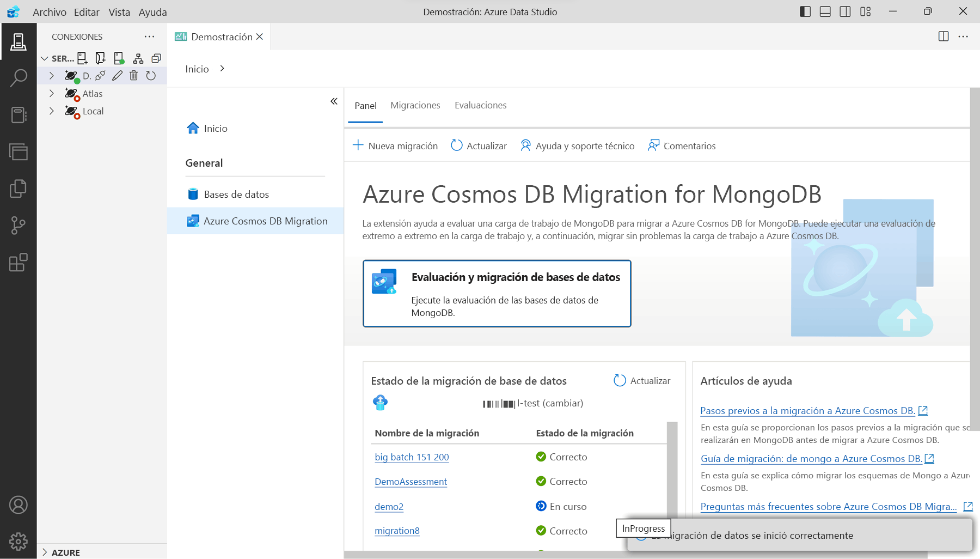Open the Notebooks view in activity bar

[19, 115]
